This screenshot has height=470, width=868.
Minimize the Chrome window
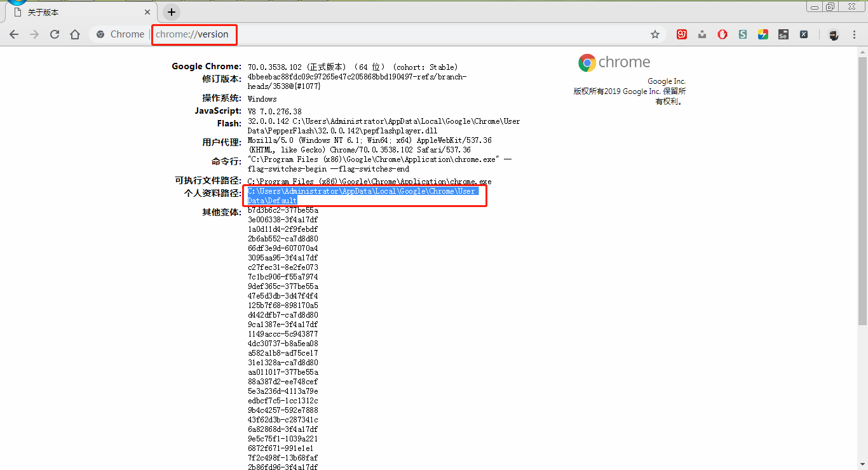(x=815, y=6)
